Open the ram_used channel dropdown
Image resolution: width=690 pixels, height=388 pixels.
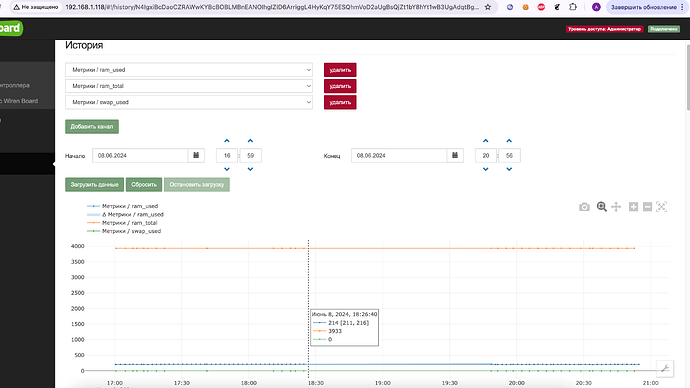[x=189, y=70]
